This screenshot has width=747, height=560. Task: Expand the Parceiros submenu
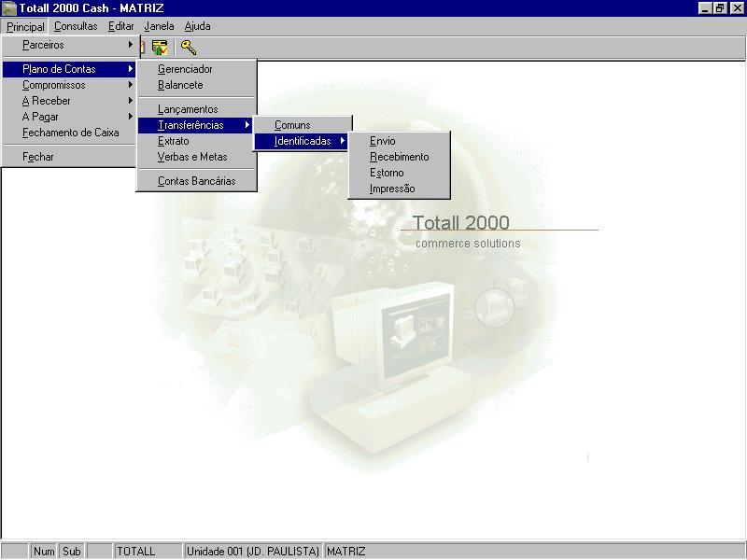click(69, 45)
